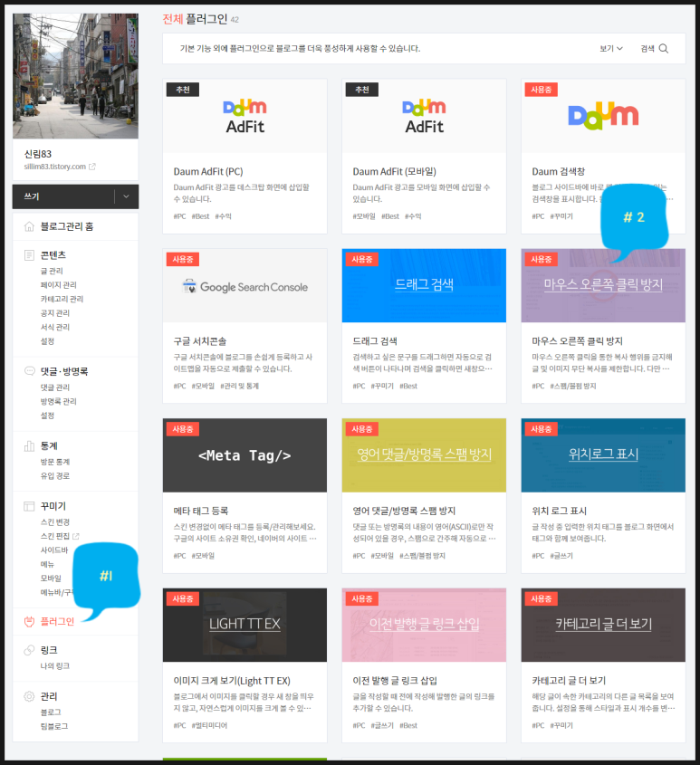Click the 쓰기 write button
700x765 pixels.
(63, 196)
